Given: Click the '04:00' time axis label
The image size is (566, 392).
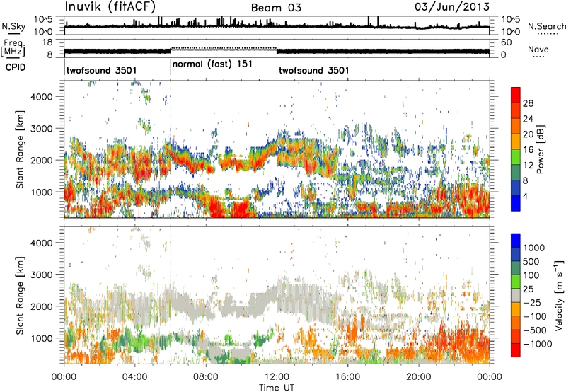Looking at the screenshot, I should tap(134, 377).
